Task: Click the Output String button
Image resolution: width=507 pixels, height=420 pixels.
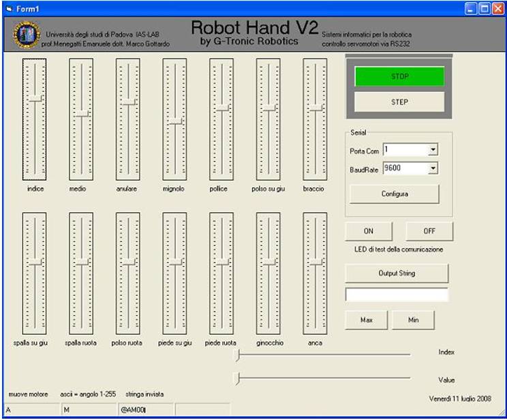Action: (397, 273)
